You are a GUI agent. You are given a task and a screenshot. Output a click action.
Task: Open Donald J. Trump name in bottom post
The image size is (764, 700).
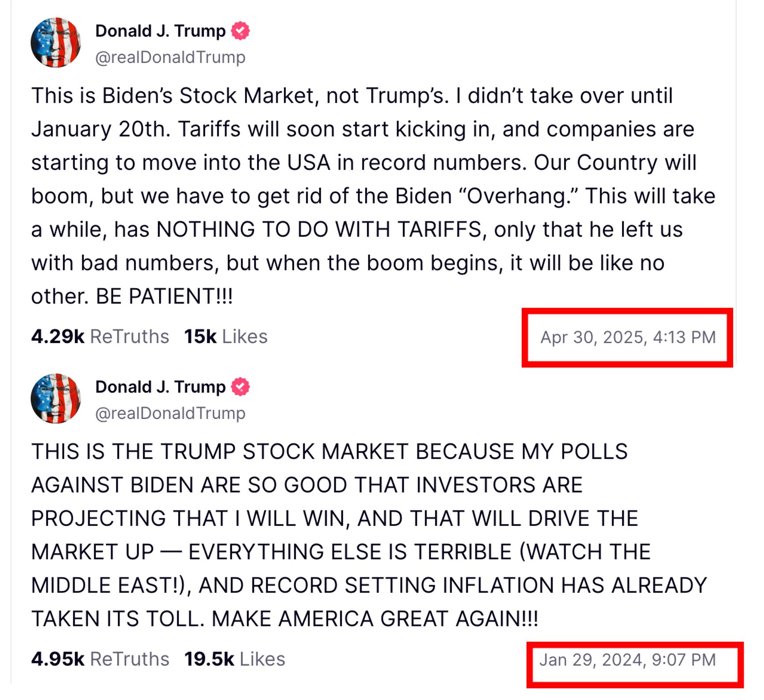tap(161, 387)
